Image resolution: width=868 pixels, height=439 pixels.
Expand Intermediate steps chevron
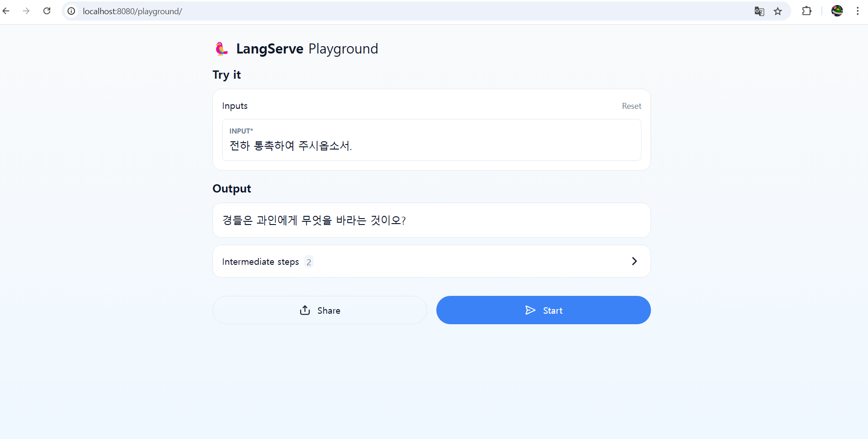[x=634, y=261]
